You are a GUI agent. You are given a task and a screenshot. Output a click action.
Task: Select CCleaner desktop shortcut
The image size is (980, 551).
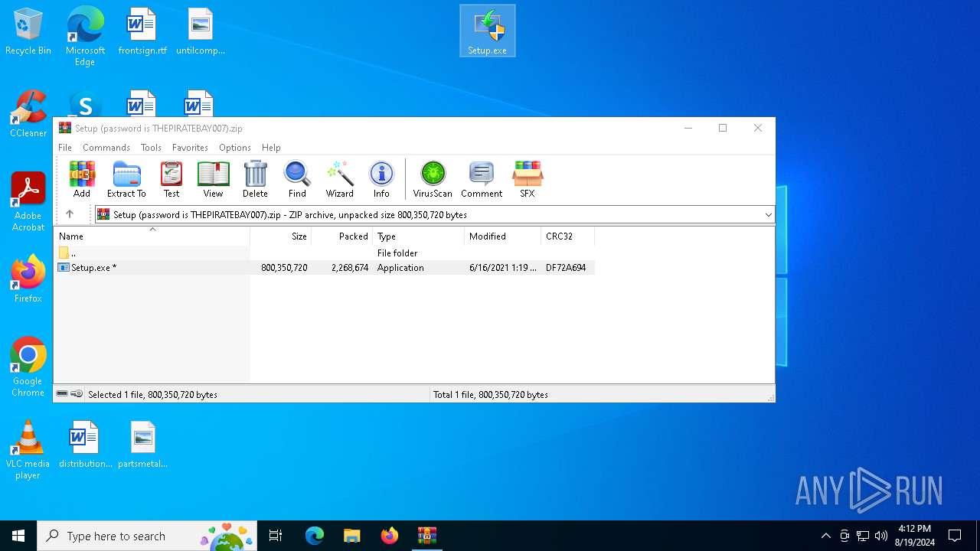(28, 114)
